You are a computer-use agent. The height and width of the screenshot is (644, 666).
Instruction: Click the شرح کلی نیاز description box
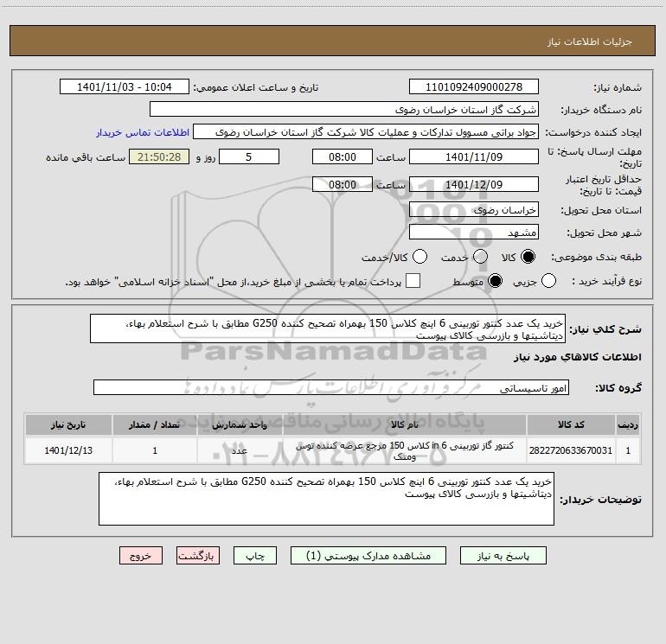[x=328, y=329]
